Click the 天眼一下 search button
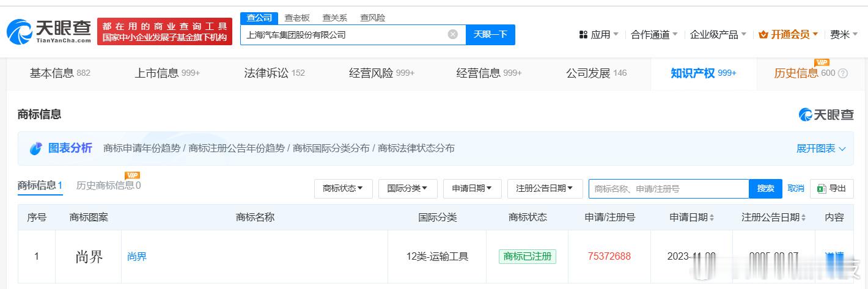Screen dimensions: 868x289 click(x=490, y=34)
